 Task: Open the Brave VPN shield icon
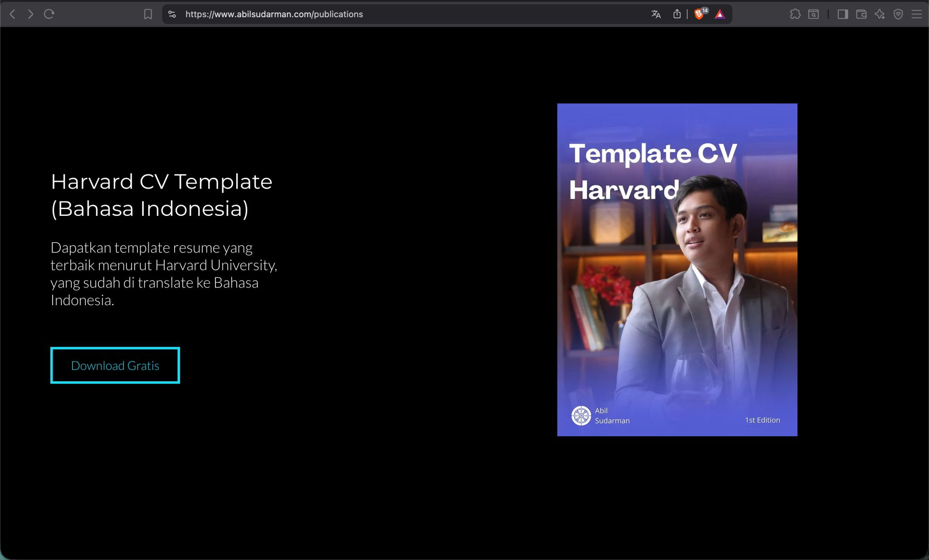pos(898,14)
